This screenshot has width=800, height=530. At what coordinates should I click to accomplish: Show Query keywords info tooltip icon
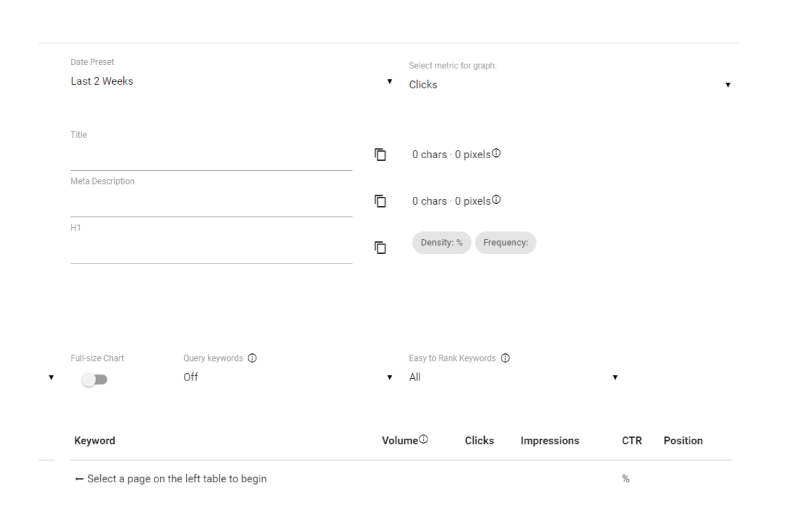(x=252, y=358)
